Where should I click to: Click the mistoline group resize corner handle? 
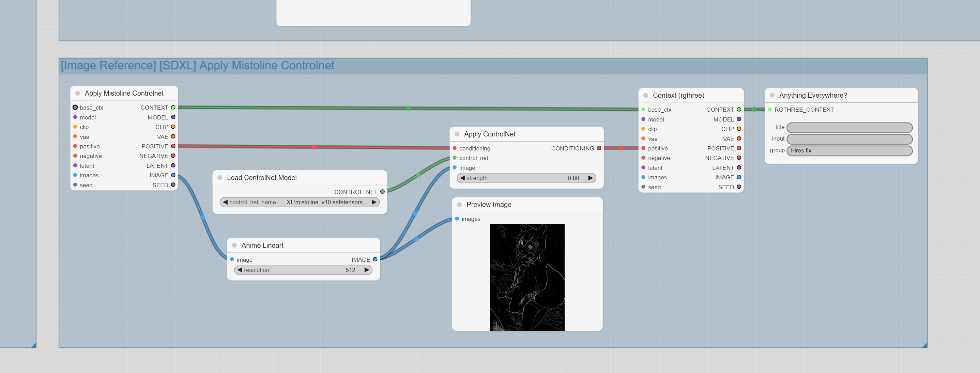(x=924, y=345)
